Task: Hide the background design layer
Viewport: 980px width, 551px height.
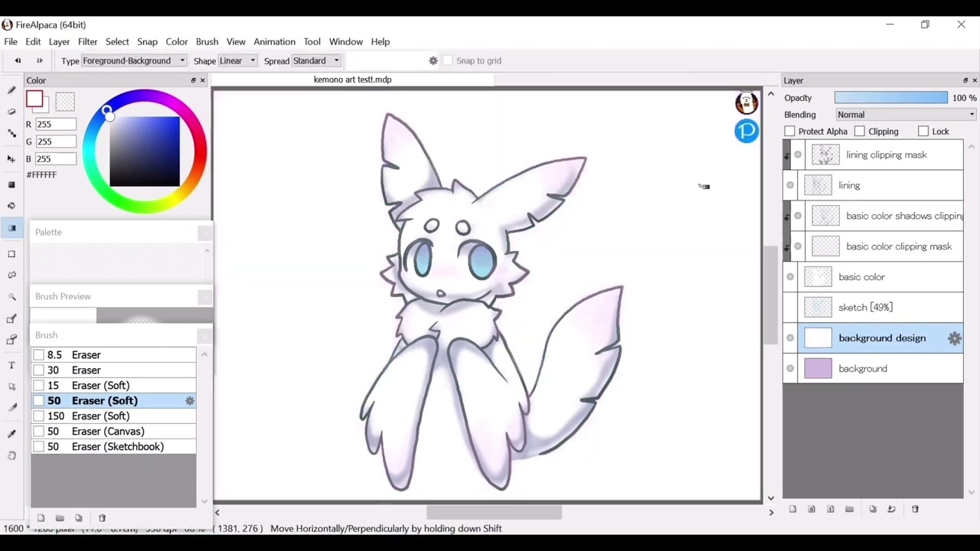Action: point(790,338)
